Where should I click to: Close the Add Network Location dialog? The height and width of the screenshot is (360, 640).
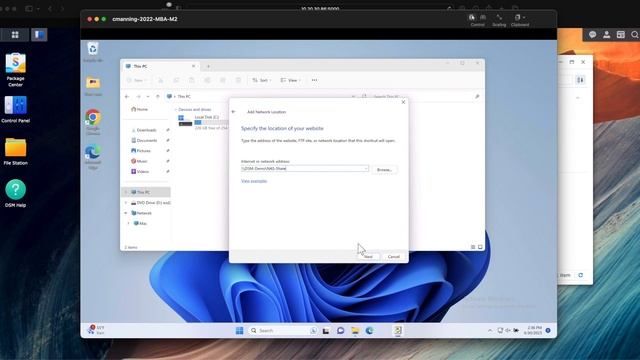[403, 102]
